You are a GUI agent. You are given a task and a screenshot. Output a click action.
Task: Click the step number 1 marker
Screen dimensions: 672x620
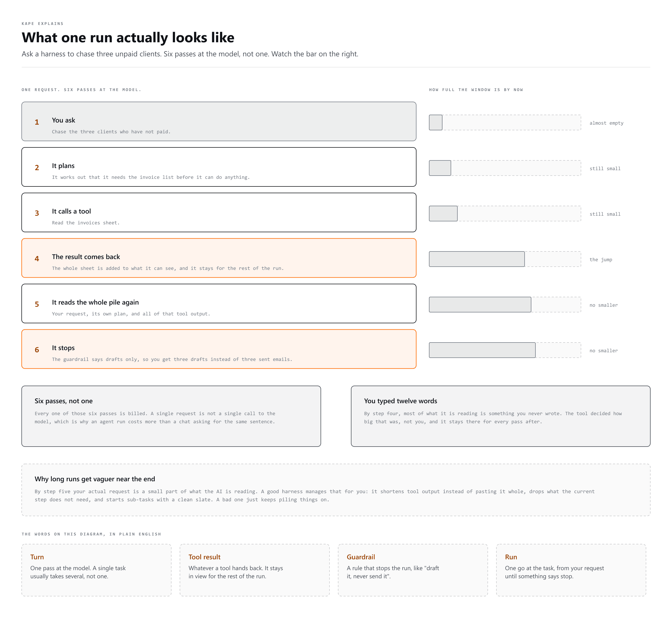[37, 122]
